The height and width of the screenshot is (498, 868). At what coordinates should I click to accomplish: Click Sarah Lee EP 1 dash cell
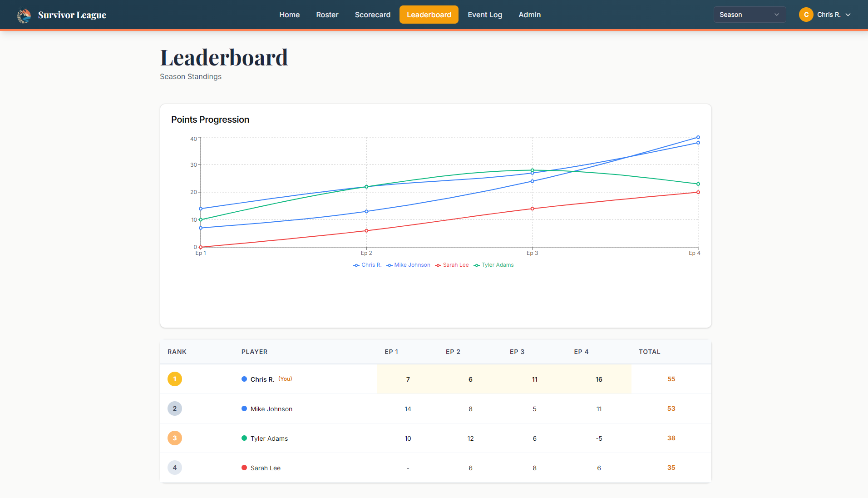(408, 468)
